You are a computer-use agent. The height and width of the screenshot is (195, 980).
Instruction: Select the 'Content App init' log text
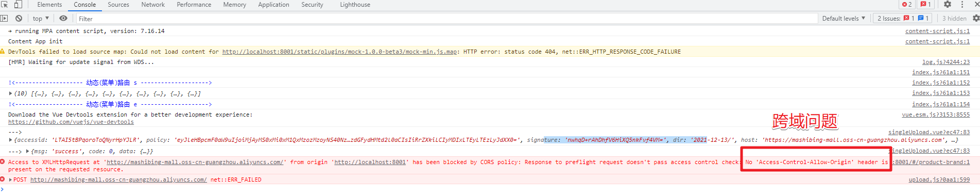pyautogui.click(x=35, y=41)
